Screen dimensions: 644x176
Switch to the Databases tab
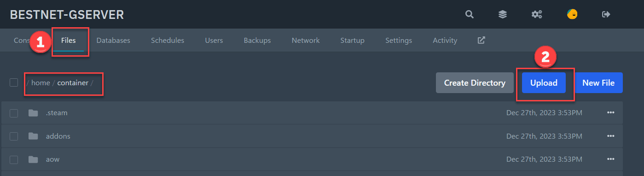coord(113,40)
